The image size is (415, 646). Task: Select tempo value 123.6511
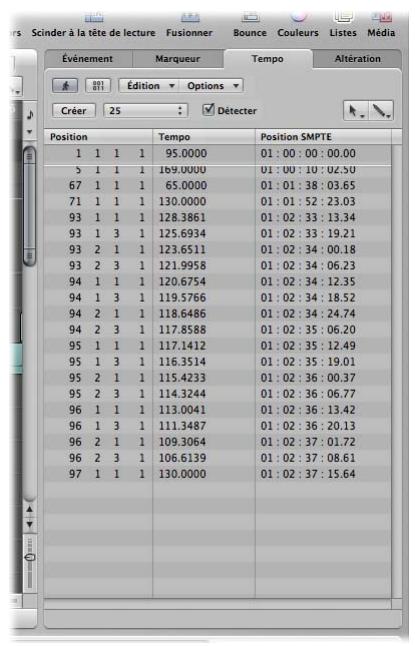point(182,250)
